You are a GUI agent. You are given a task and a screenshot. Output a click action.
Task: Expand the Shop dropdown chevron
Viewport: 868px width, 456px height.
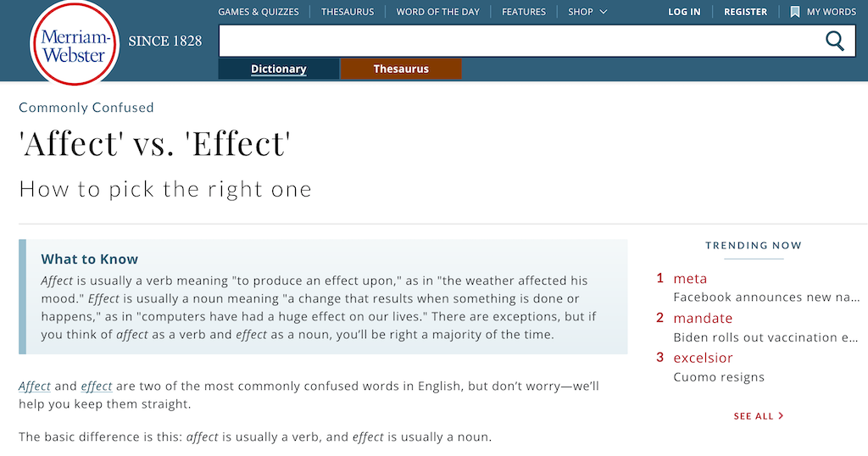(604, 12)
